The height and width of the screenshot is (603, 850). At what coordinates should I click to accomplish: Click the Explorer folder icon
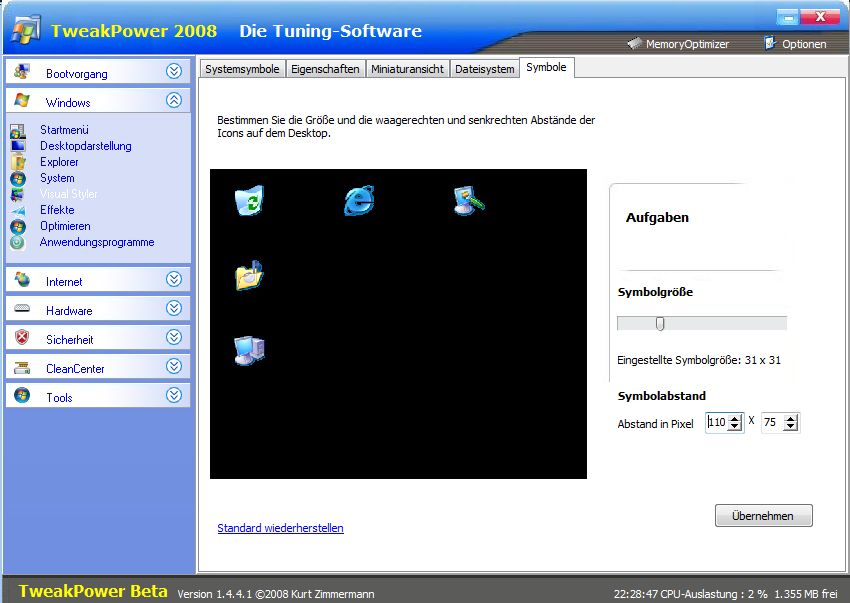[18, 162]
